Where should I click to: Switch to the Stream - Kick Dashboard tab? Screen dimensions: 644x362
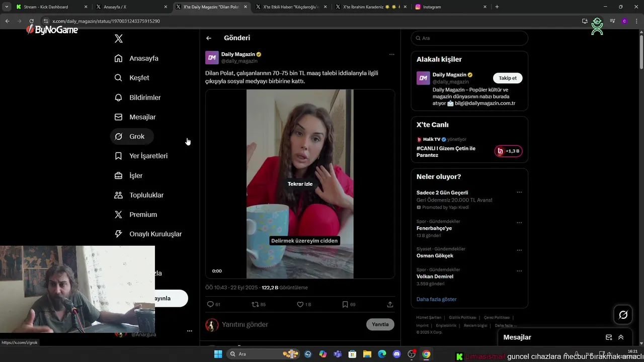point(51,7)
